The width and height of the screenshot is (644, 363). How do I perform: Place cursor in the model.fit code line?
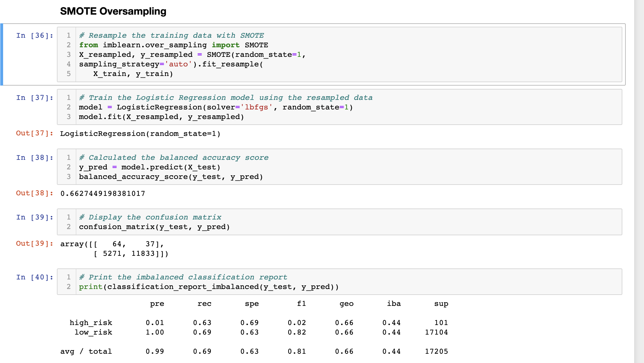point(161,116)
